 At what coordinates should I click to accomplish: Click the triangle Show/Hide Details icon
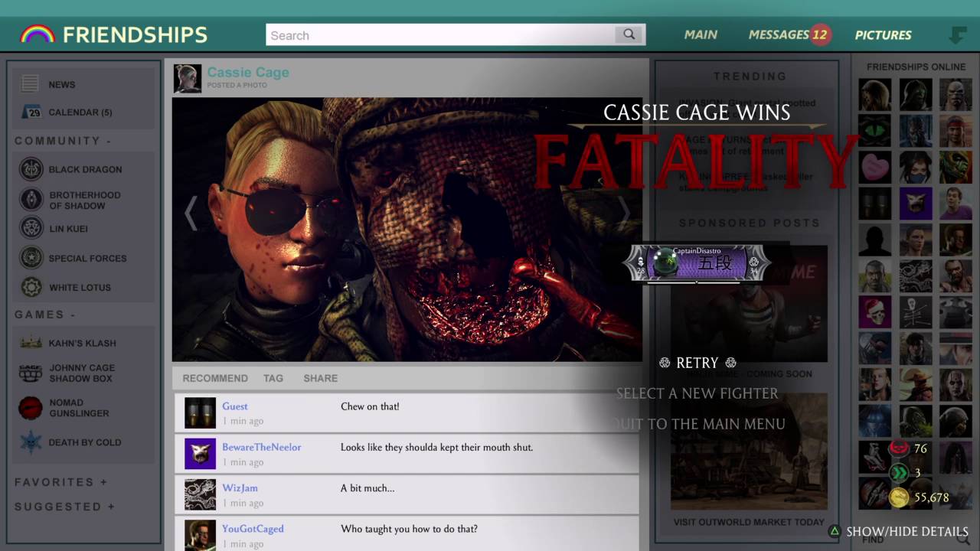click(835, 531)
